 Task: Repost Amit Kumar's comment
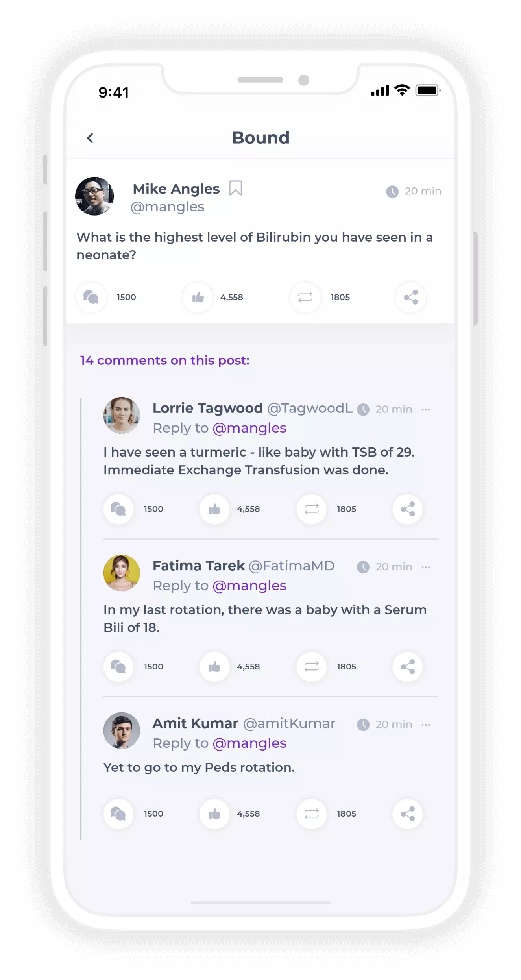(311, 814)
